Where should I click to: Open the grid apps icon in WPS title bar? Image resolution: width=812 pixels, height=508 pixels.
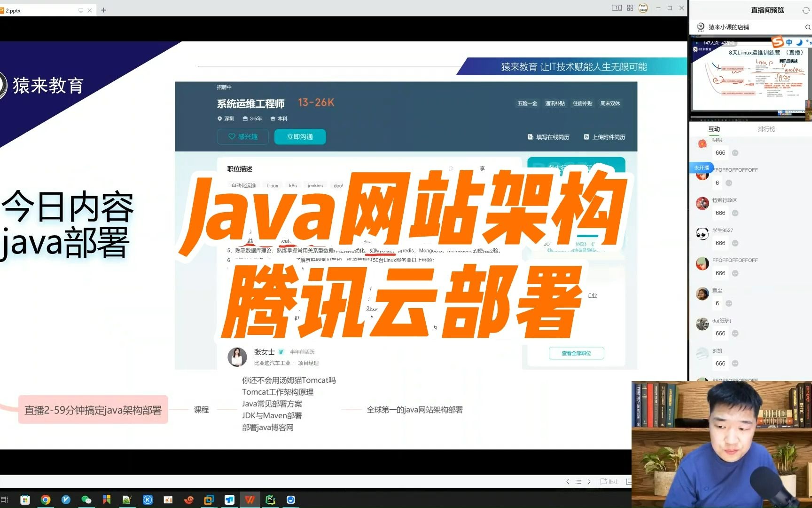click(630, 8)
